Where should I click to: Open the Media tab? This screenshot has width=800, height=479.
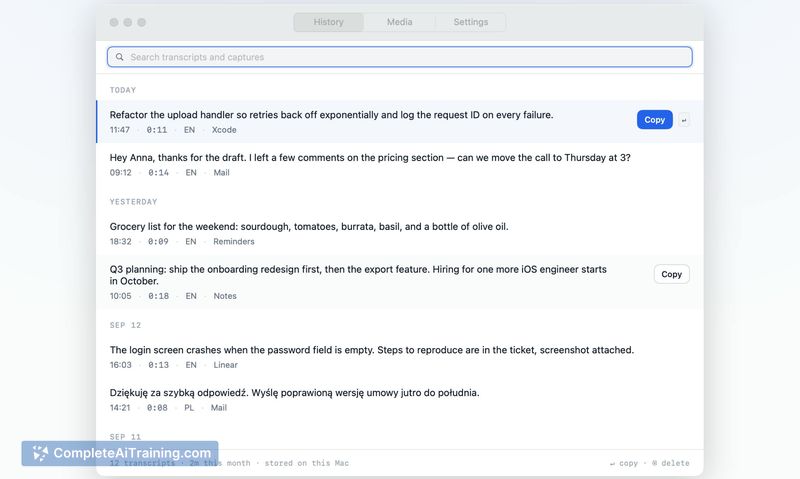(399, 22)
